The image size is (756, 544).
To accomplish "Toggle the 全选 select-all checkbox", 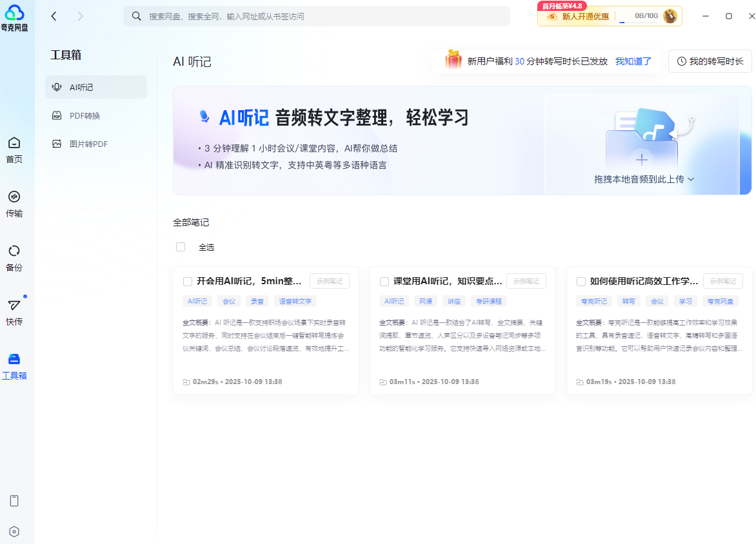I will click(181, 247).
